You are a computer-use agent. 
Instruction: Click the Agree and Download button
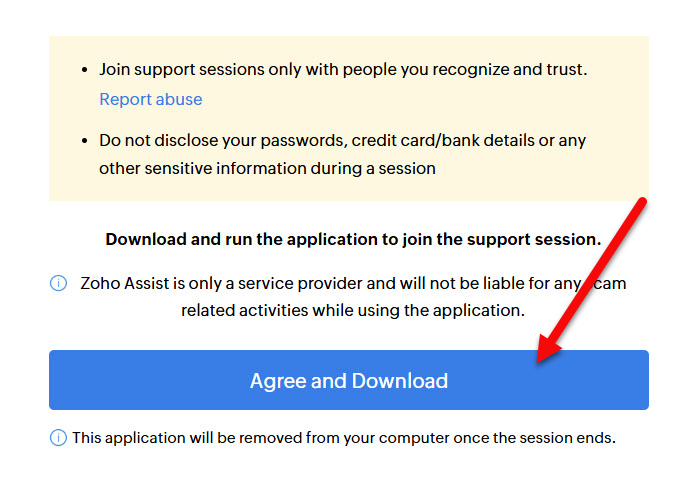pos(348,380)
